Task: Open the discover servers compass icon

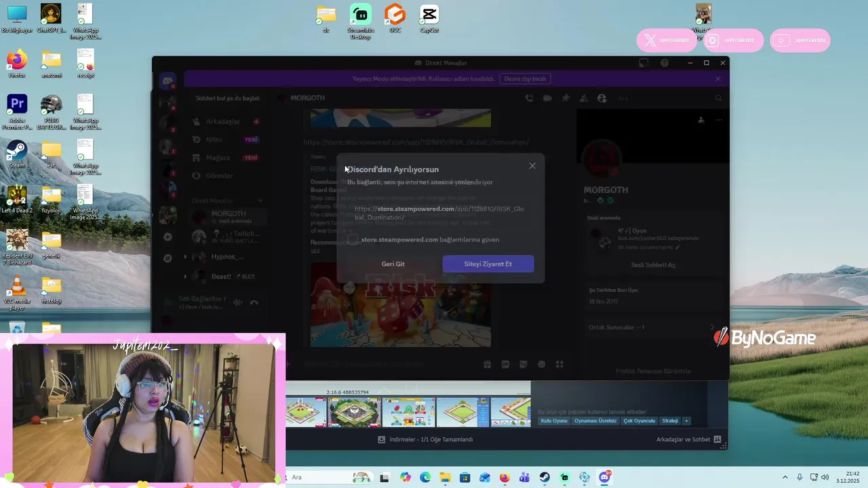Action: coord(167,258)
